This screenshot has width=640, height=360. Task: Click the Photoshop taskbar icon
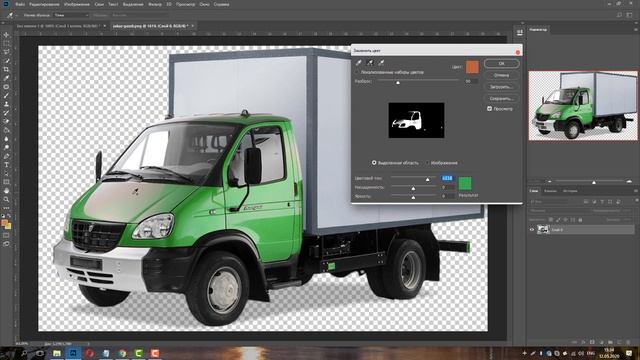(73, 353)
